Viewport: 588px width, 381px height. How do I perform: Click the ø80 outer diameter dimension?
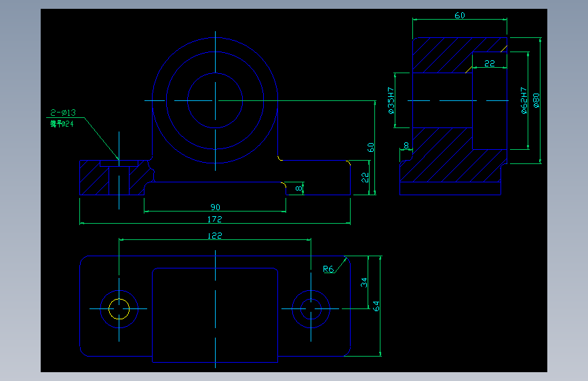tap(536, 100)
